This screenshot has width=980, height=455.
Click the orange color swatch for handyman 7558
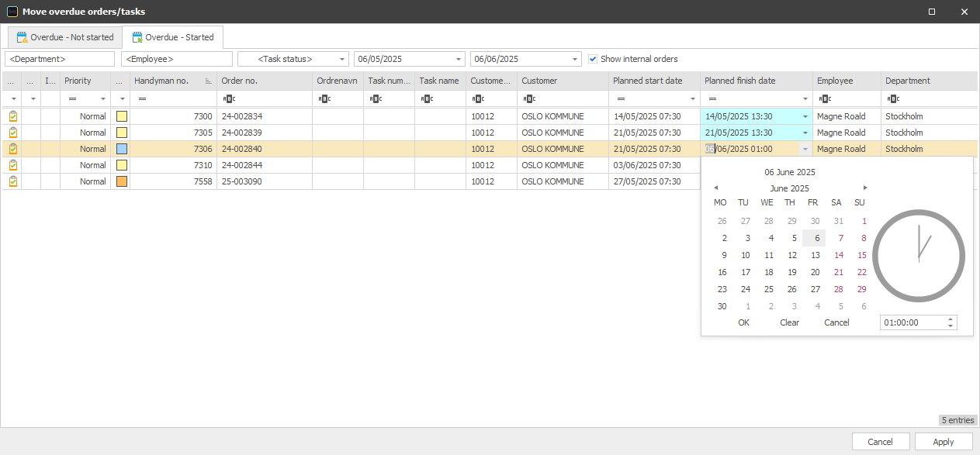(122, 181)
